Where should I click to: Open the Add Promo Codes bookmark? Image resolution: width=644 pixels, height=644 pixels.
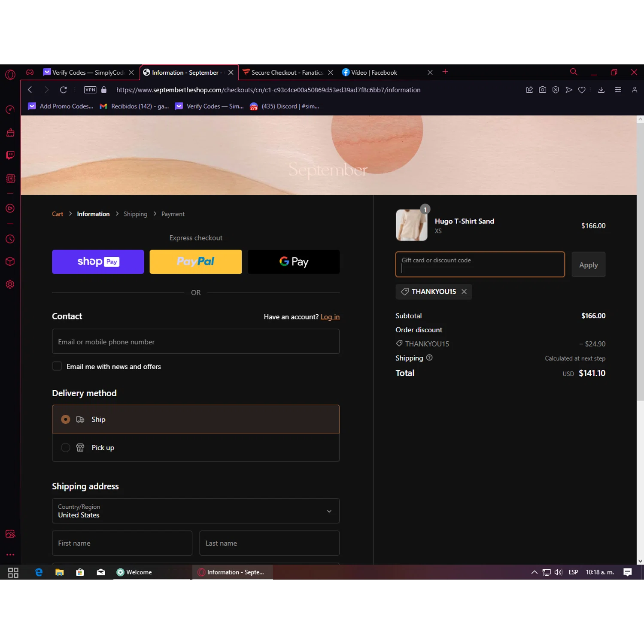pyautogui.click(x=61, y=106)
